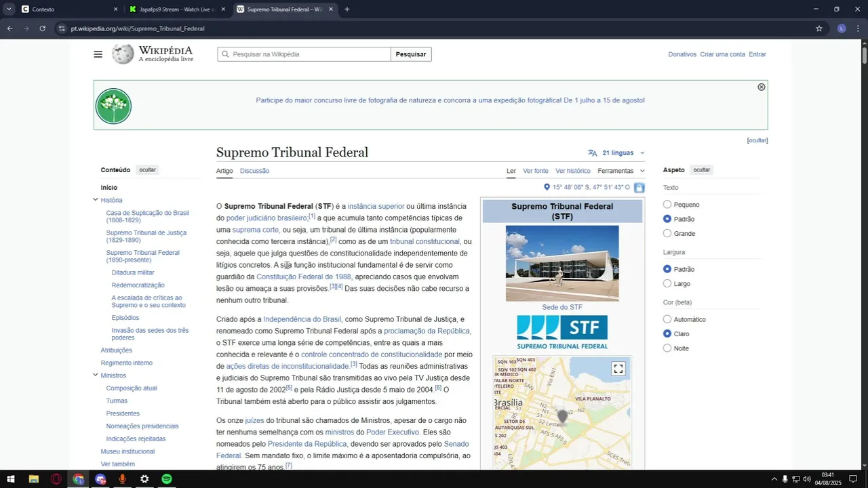The image size is (868, 488).
Task: Open File Explorer from the taskbar
Action: click(33, 479)
